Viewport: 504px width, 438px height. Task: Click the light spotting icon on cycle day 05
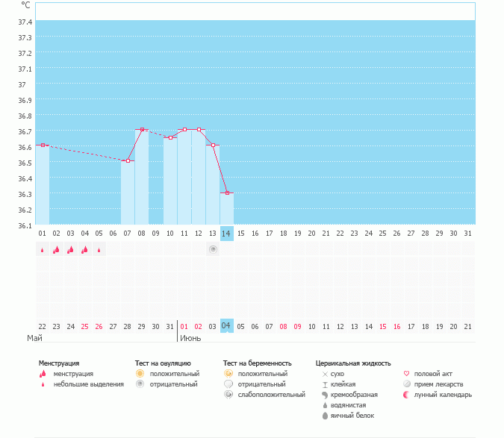pos(99,250)
